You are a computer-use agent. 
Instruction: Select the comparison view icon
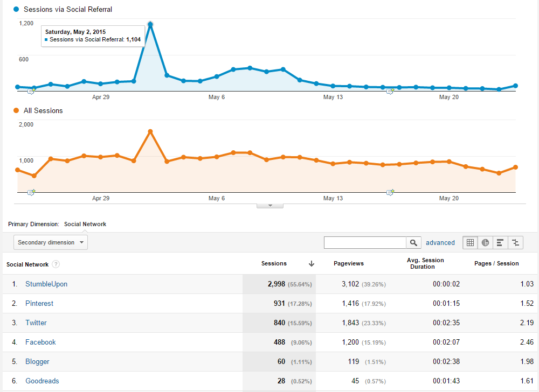coord(515,243)
